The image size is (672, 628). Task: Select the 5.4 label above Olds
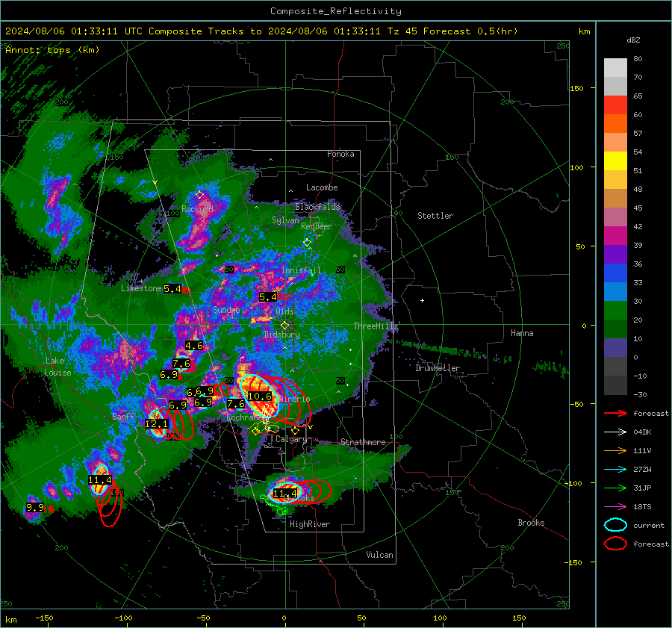point(268,296)
